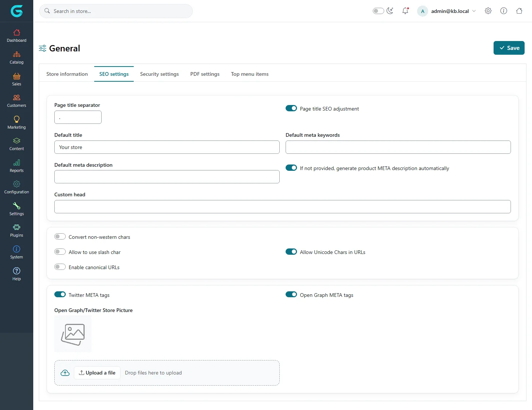The image size is (532, 410).
Task: Toggle Allow Unicode Chars in URLs
Action: coord(291,252)
